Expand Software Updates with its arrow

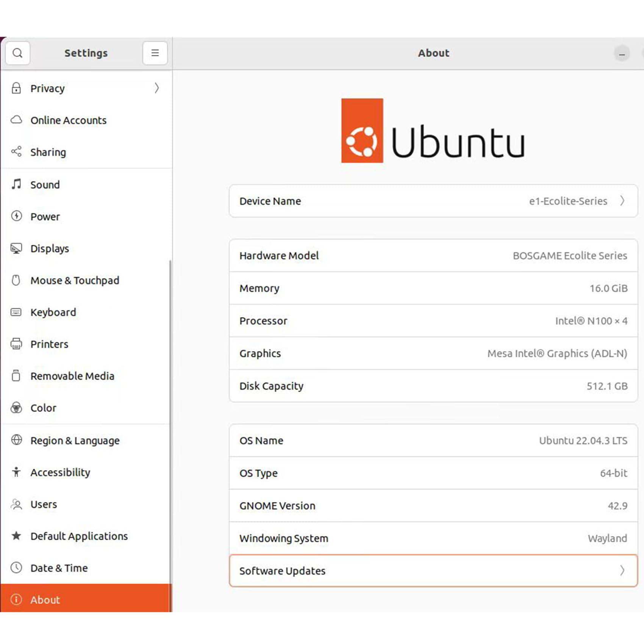point(623,571)
